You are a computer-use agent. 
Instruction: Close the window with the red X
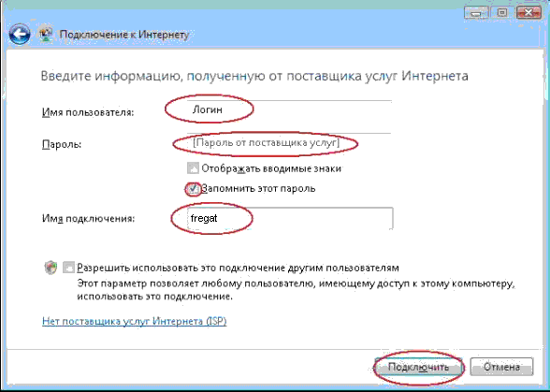tap(528, 13)
